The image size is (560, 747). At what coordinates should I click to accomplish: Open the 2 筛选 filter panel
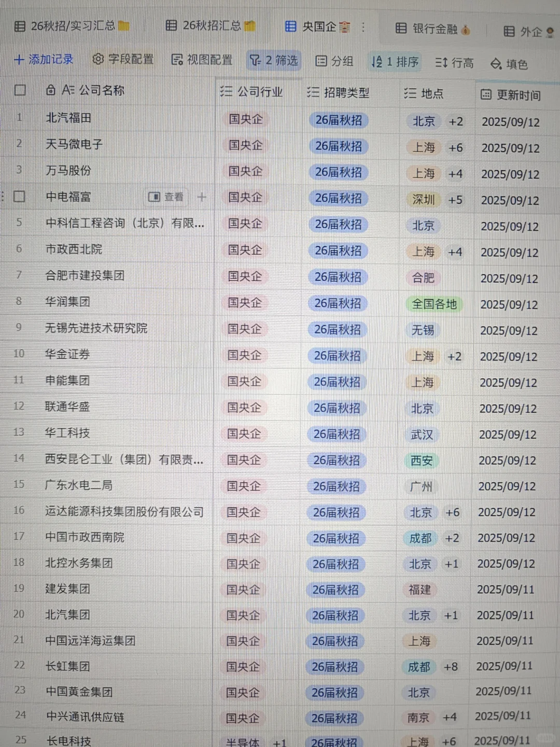pyautogui.click(x=274, y=61)
